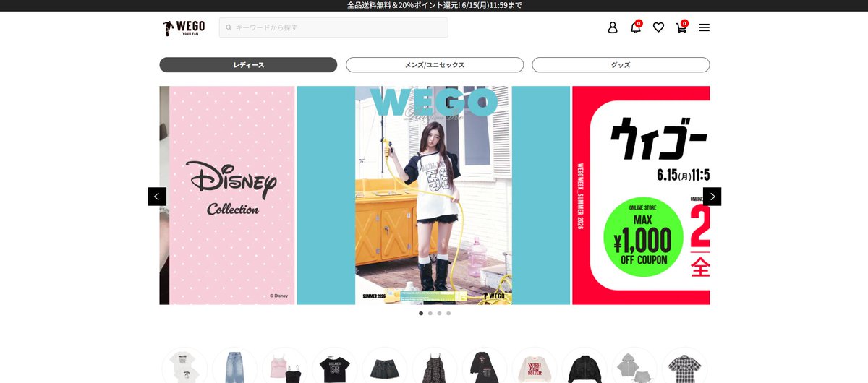
Task: Open the dark mini skirt category icon
Action: coord(384,366)
